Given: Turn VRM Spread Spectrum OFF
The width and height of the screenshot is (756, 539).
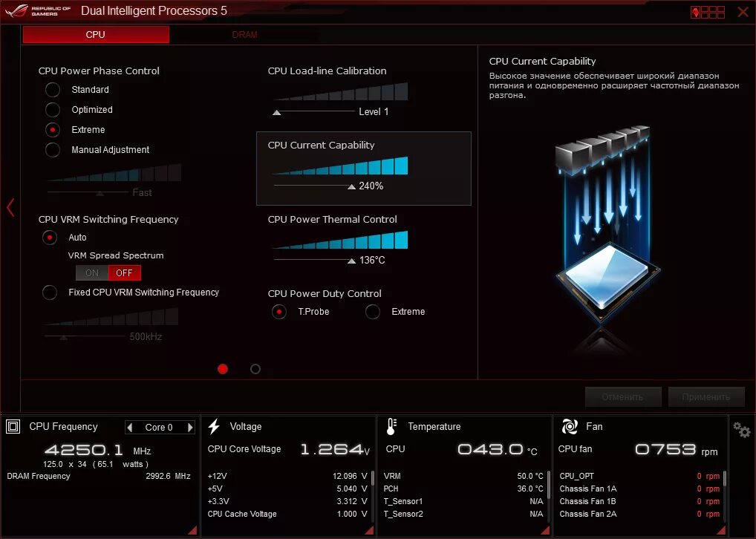Looking at the screenshot, I should pos(125,273).
